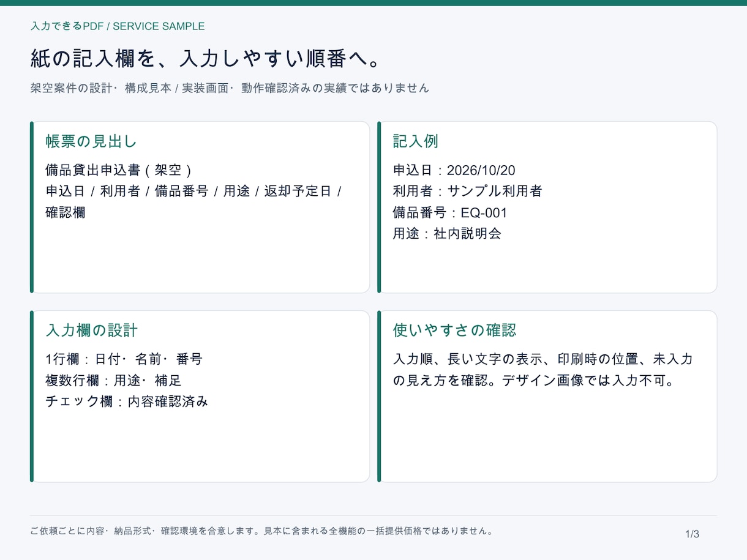The width and height of the screenshot is (747, 560).
Task: Click the line '申込日：2026/10/20'
Action: tap(454, 170)
